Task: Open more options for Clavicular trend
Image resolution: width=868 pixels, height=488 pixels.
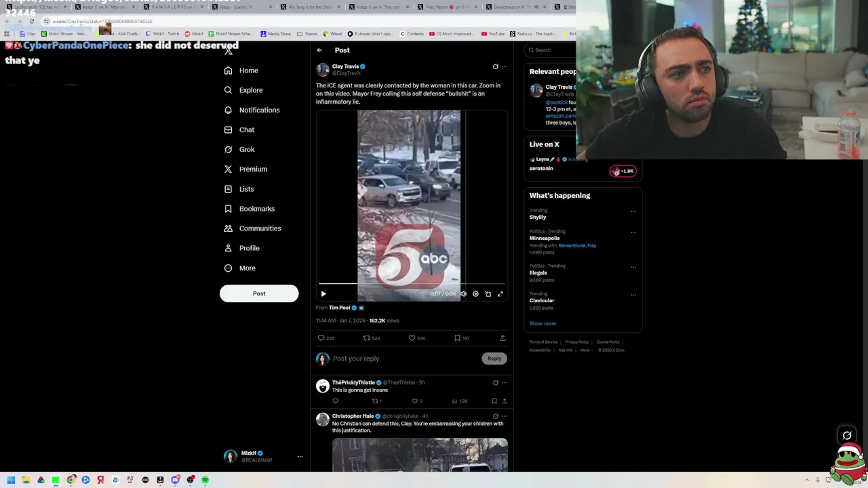Action: [633, 295]
